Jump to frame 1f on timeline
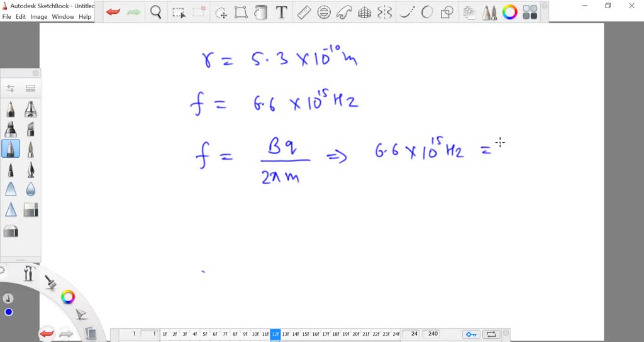The height and width of the screenshot is (342, 644). pos(164,334)
